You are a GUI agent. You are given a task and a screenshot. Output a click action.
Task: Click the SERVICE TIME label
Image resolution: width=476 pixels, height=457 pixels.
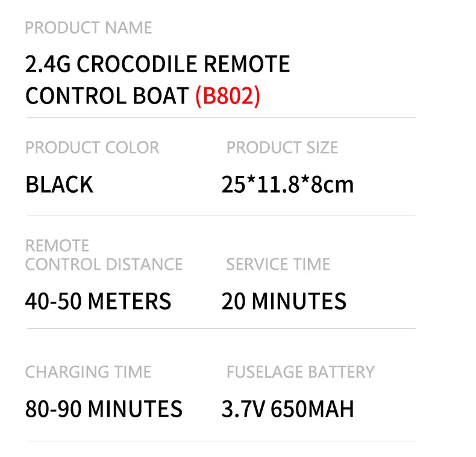pyautogui.click(x=278, y=264)
